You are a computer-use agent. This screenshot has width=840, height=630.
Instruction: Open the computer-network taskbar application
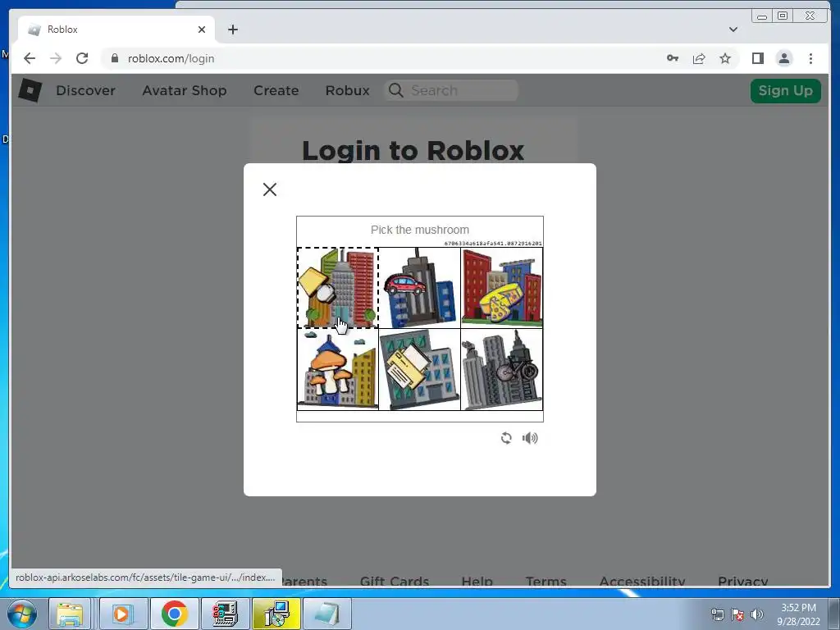(x=226, y=614)
